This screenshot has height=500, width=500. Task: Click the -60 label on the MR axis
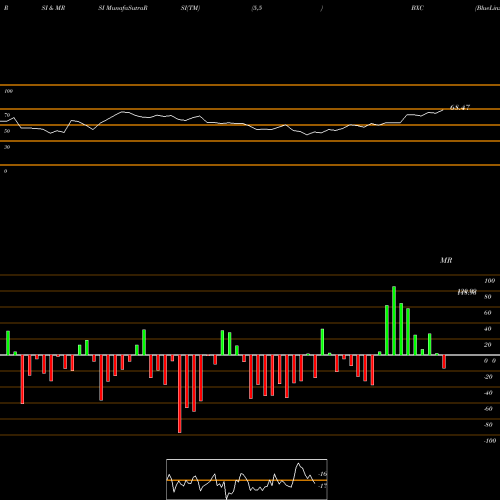pos(488,409)
